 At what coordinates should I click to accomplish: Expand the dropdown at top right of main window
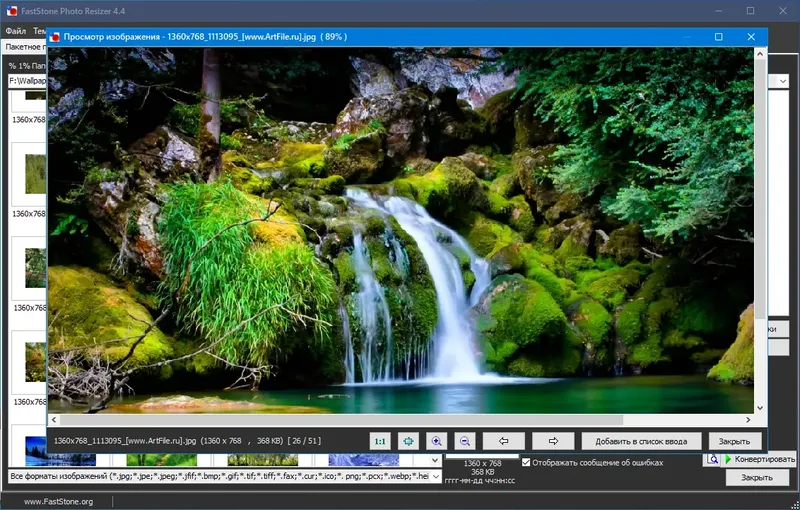[783, 81]
